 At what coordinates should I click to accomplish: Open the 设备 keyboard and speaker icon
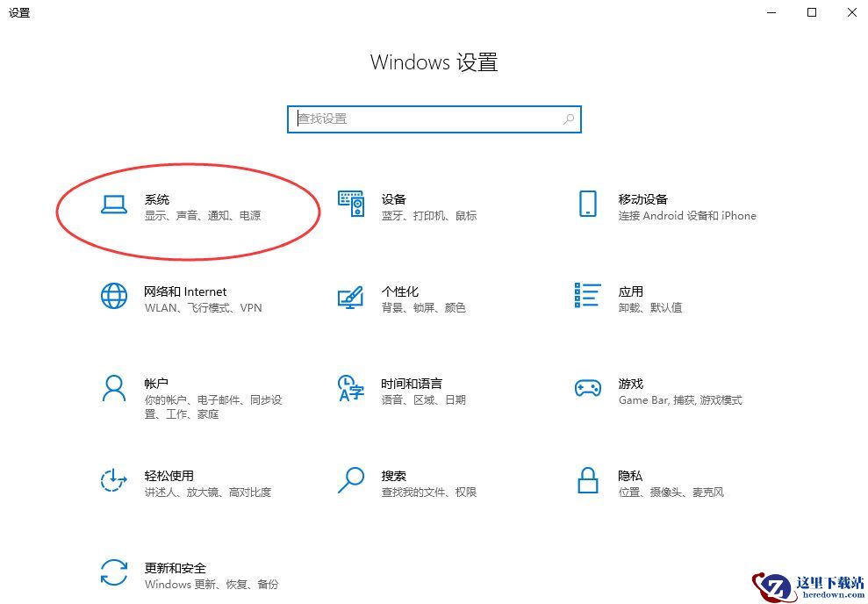coord(351,203)
